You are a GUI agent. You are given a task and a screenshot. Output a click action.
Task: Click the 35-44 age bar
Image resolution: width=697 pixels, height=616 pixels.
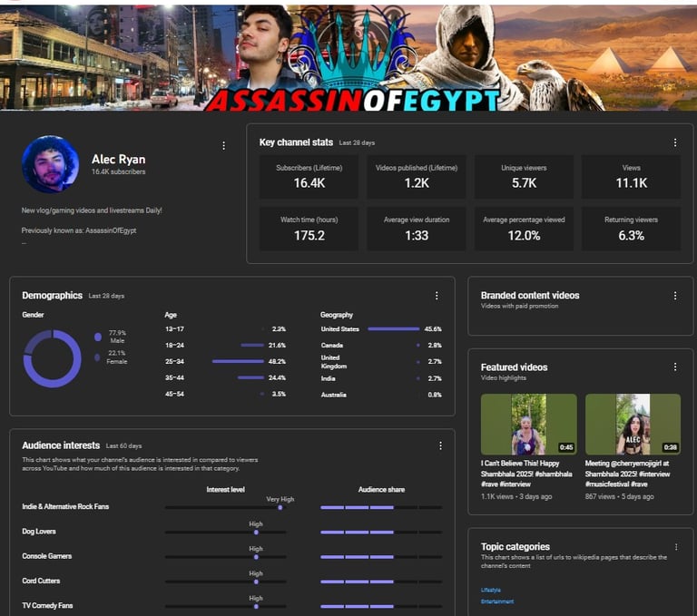pyautogui.click(x=250, y=377)
